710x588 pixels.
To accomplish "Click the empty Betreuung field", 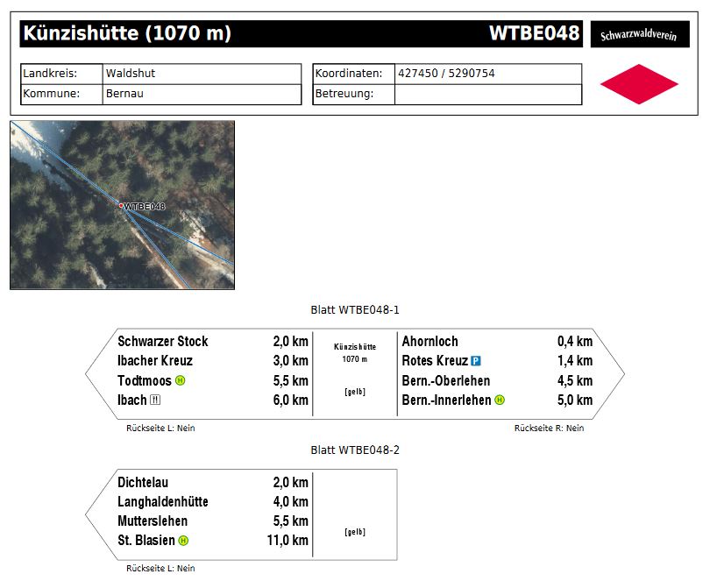I will click(487, 94).
